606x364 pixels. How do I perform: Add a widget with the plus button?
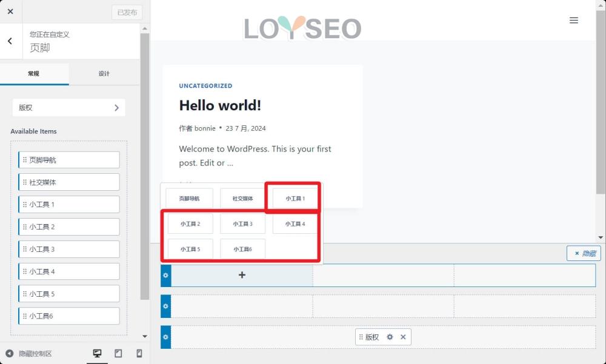tap(242, 274)
